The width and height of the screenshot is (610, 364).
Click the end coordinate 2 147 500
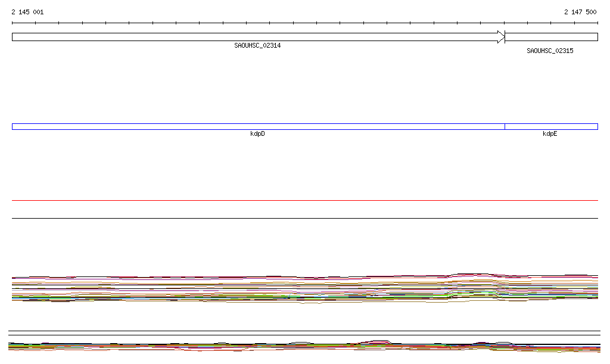coord(580,12)
